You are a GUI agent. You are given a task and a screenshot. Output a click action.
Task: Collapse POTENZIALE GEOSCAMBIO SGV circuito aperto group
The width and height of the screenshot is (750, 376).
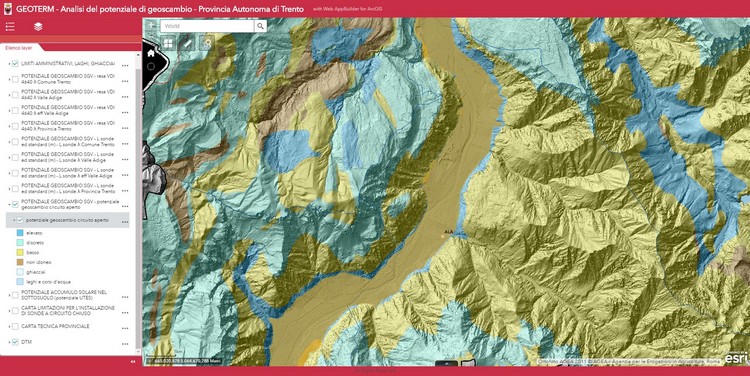9,204
